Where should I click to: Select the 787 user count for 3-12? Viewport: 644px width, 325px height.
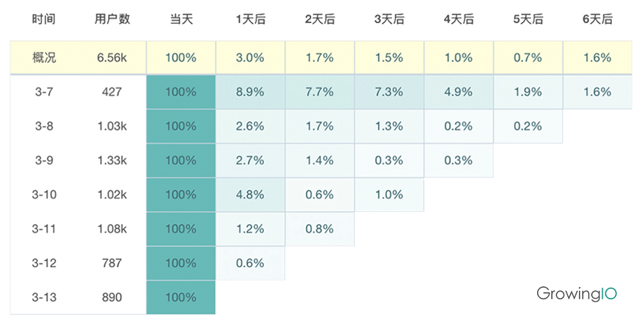112,263
